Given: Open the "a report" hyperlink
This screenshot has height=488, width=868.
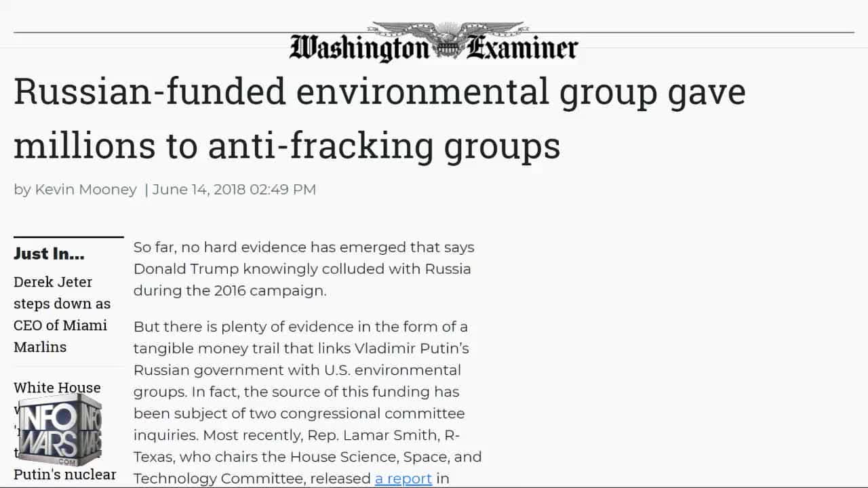Looking at the screenshot, I should [x=403, y=479].
